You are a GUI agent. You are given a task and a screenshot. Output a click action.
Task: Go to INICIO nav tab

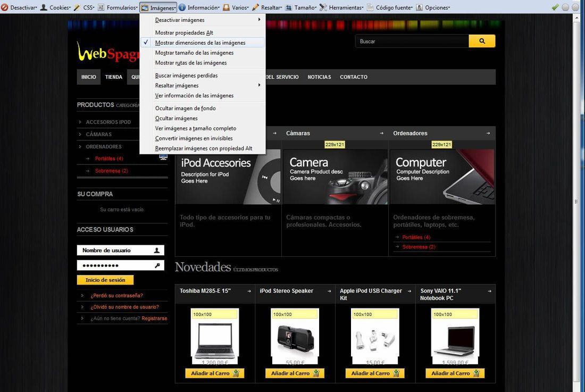pyautogui.click(x=89, y=77)
